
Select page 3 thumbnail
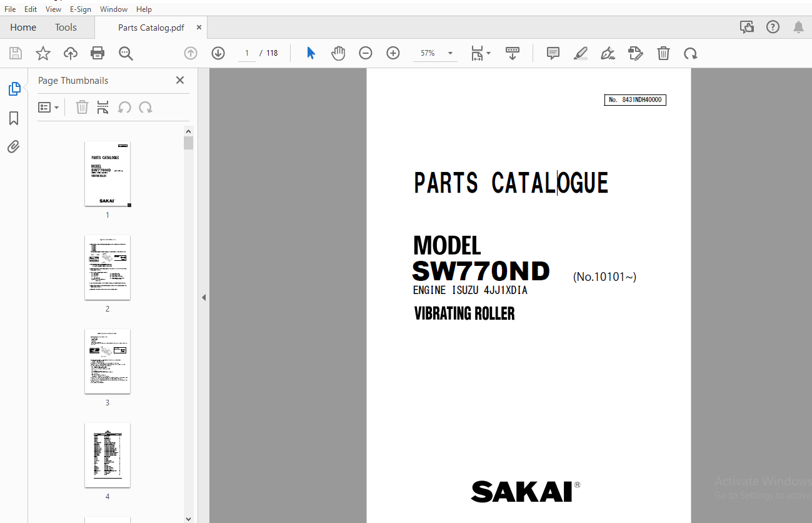point(108,362)
